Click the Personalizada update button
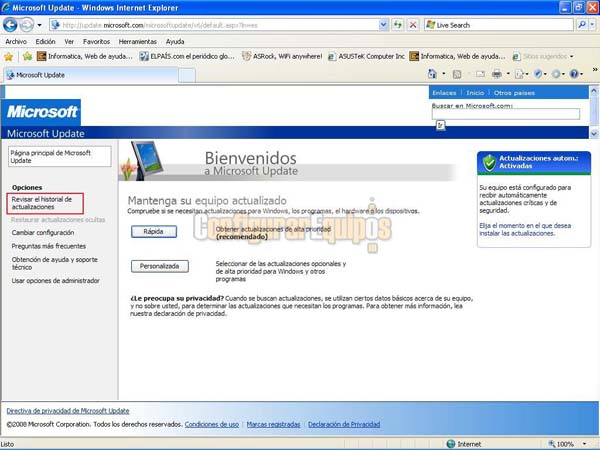600x450 pixels. coord(160,266)
